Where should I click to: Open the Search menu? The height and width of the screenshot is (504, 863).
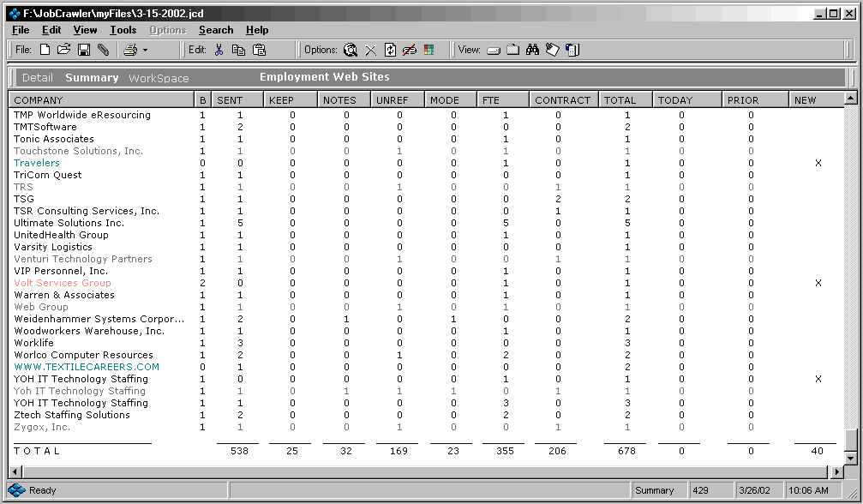coord(216,30)
